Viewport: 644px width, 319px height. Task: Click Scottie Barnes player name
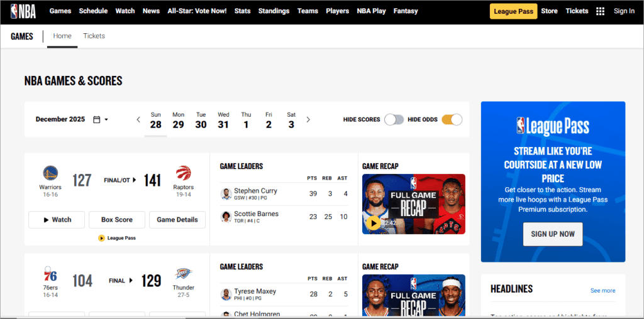[x=257, y=214]
